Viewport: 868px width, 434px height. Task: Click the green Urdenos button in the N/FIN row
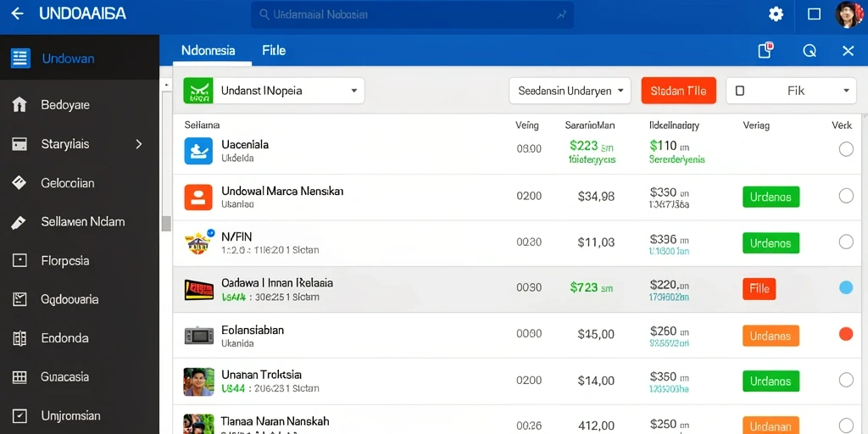click(771, 243)
